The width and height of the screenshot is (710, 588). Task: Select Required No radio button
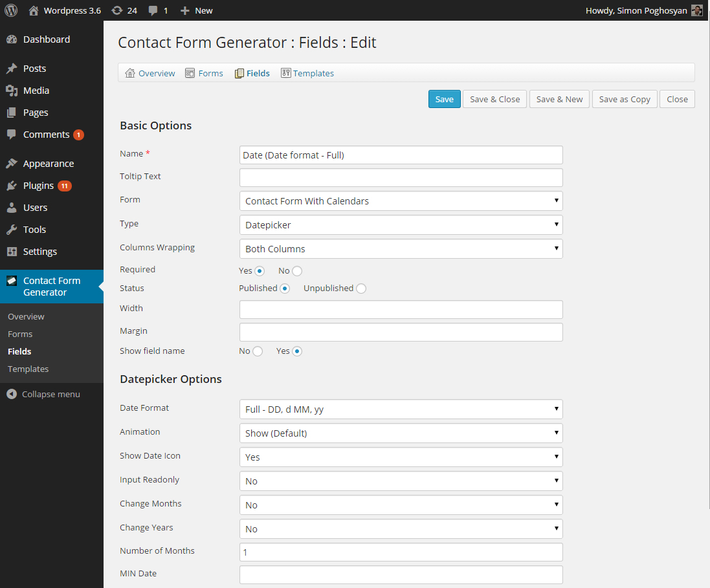tap(297, 271)
